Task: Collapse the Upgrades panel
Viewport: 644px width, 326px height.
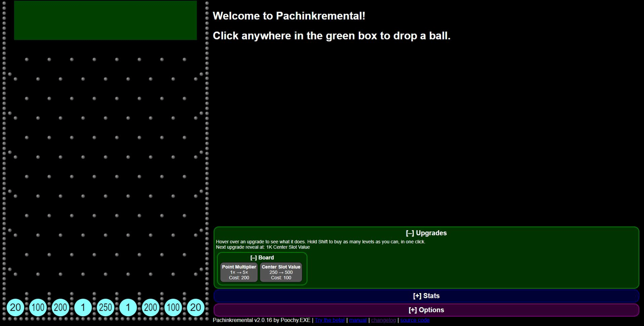Action: tap(426, 233)
